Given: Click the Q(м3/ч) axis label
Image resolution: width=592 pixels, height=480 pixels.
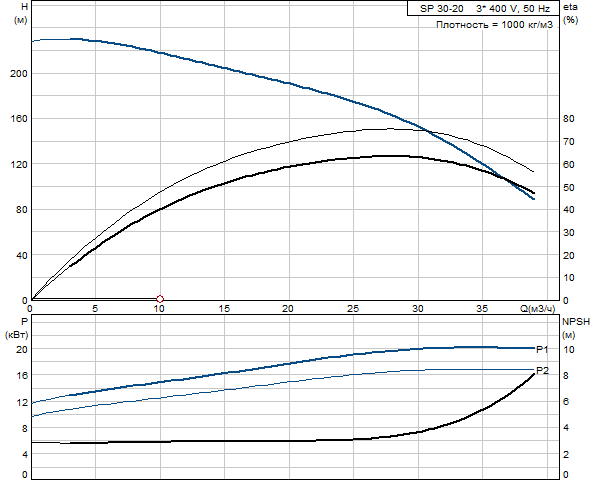Looking at the screenshot, I should (538, 309).
